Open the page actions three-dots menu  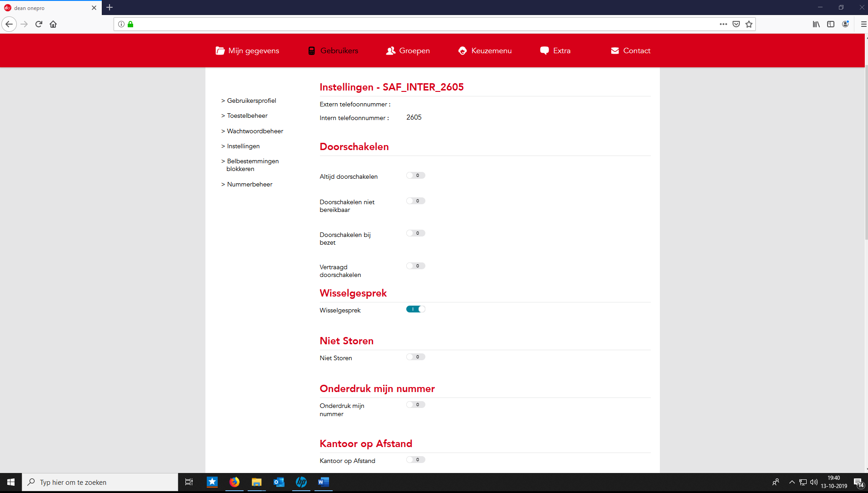723,24
